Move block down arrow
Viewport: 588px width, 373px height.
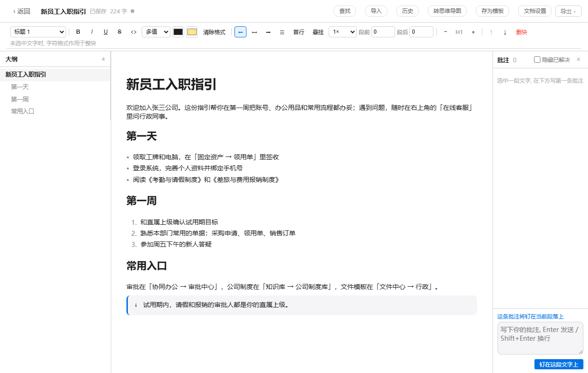(505, 32)
